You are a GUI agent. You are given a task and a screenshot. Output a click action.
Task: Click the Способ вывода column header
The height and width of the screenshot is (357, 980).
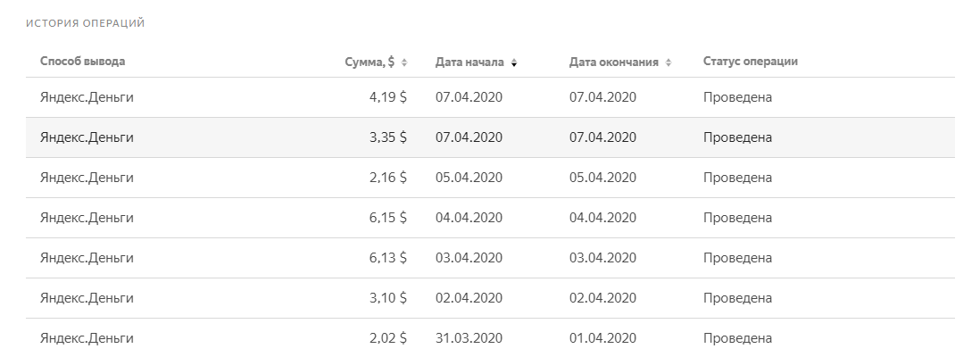click(82, 62)
